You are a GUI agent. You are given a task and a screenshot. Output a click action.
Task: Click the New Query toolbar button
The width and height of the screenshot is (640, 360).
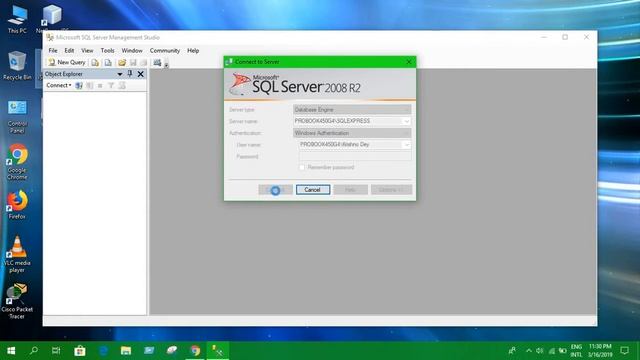[x=67, y=62]
